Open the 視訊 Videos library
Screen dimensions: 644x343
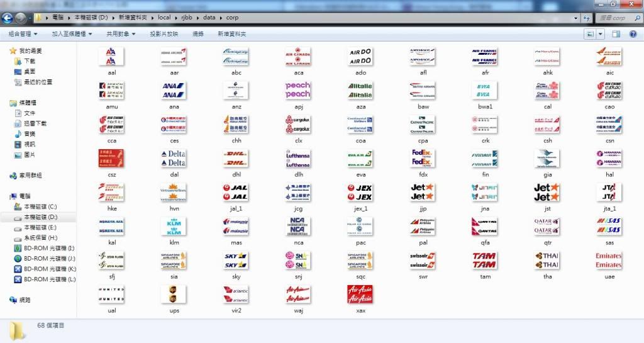tap(25, 144)
